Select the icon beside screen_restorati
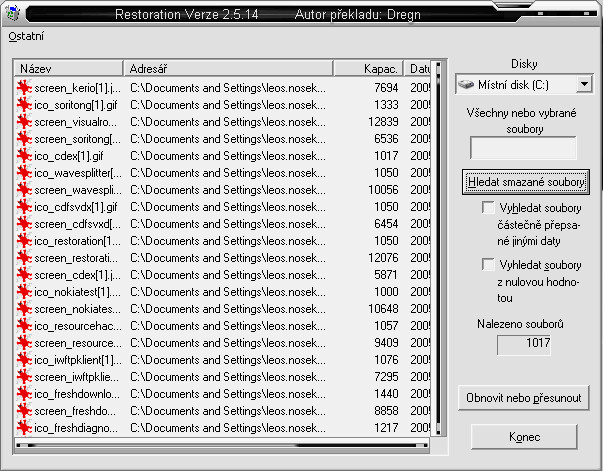The width and height of the screenshot is (603, 471). tap(24, 258)
